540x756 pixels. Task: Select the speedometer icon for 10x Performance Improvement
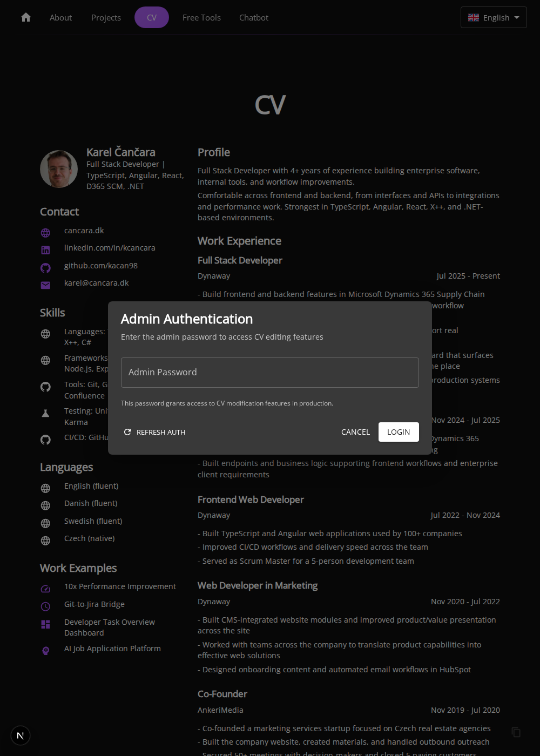click(x=45, y=589)
